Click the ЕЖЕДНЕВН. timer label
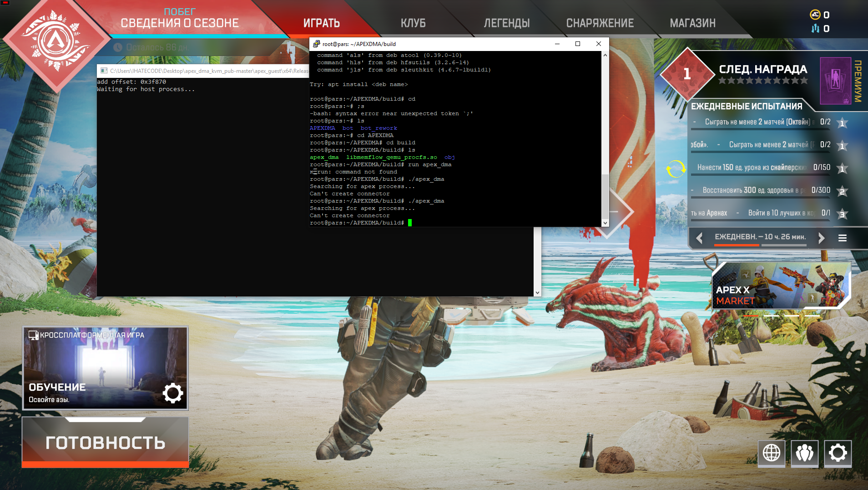868x490 pixels. [x=760, y=237]
